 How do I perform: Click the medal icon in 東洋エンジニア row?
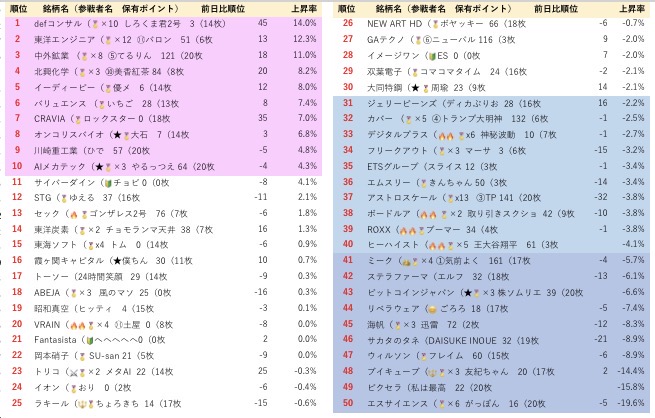(x=98, y=39)
